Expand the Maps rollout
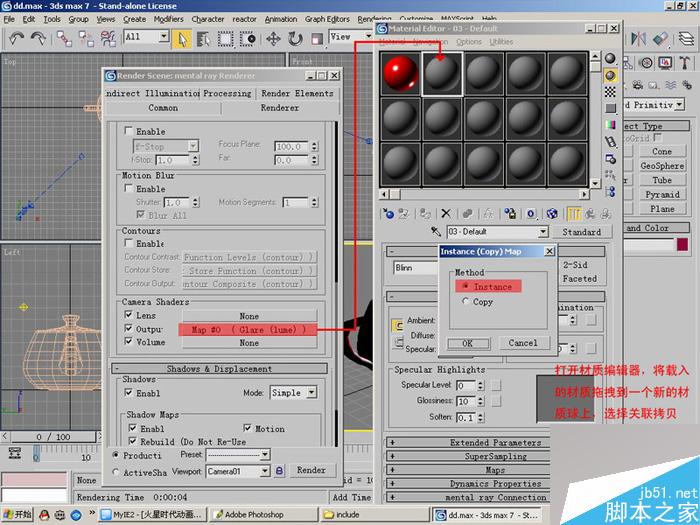This screenshot has height=525, width=700. [x=467, y=470]
